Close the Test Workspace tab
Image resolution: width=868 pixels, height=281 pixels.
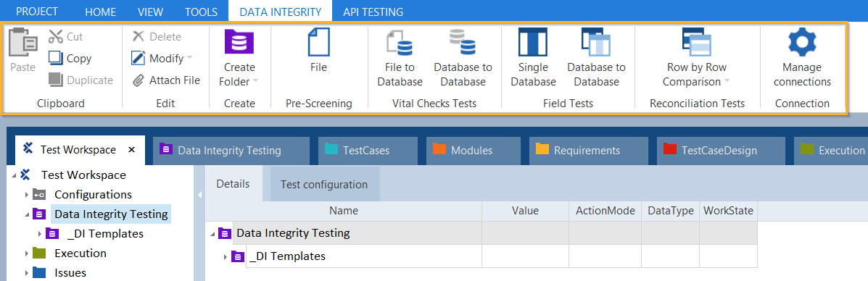(132, 150)
